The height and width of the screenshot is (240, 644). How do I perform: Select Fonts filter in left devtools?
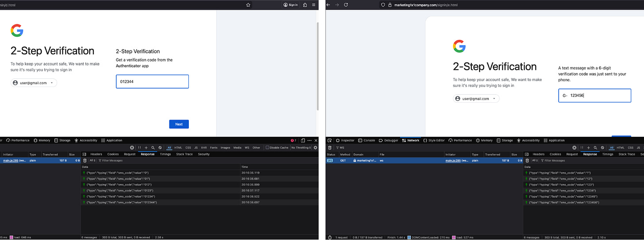pyautogui.click(x=214, y=147)
